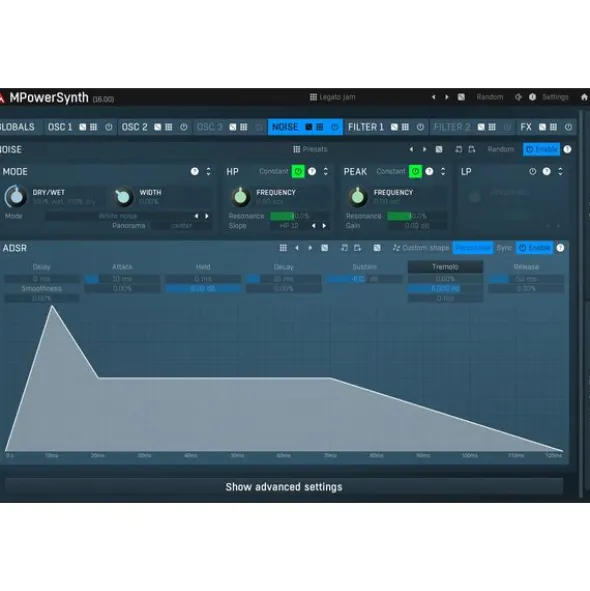Viewport: 590px width, 591px height.
Task: Adjust the HP Resonance green slider
Action: coord(299,216)
